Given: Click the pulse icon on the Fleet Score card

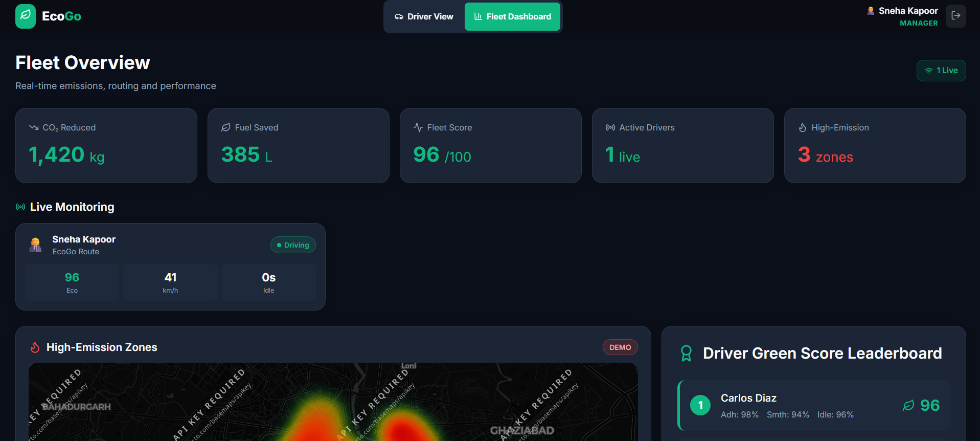Looking at the screenshot, I should [418, 127].
